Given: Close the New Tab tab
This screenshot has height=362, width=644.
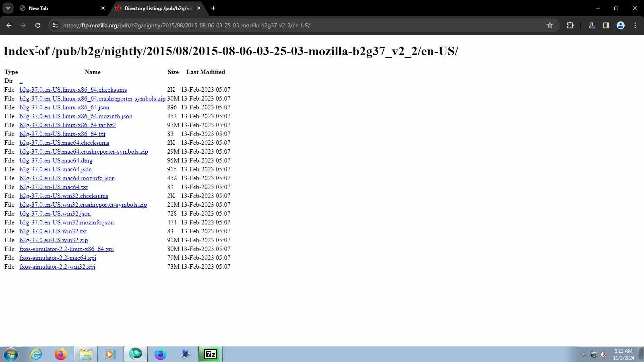Looking at the screenshot, I should point(103,8).
